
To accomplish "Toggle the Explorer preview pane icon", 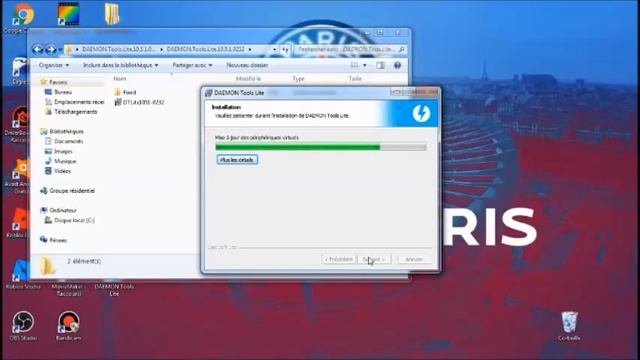I will pyautogui.click(x=380, y=65).
